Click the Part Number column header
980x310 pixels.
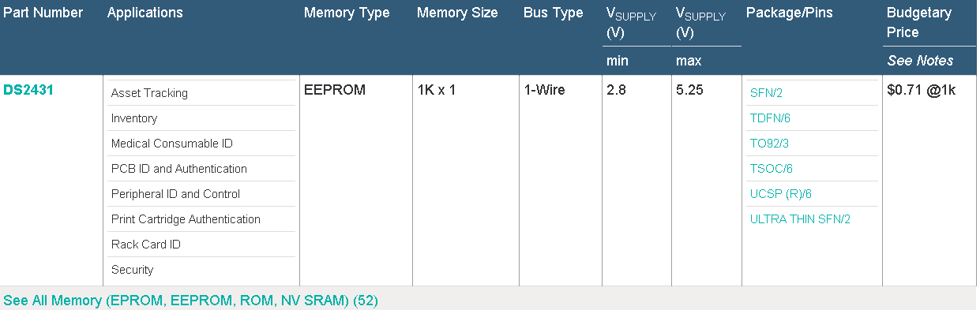pyautogui.click(x=43, y=13)
